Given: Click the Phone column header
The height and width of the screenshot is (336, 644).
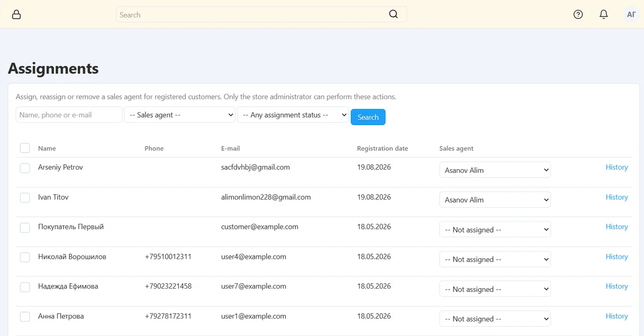Looking at the screenshot, I should [x=154, y=148].
